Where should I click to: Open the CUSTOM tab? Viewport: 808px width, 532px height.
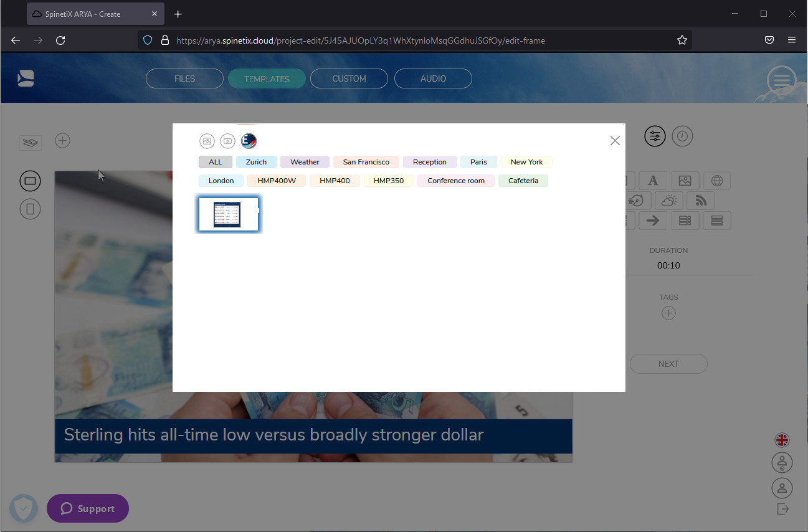point(349,78)
